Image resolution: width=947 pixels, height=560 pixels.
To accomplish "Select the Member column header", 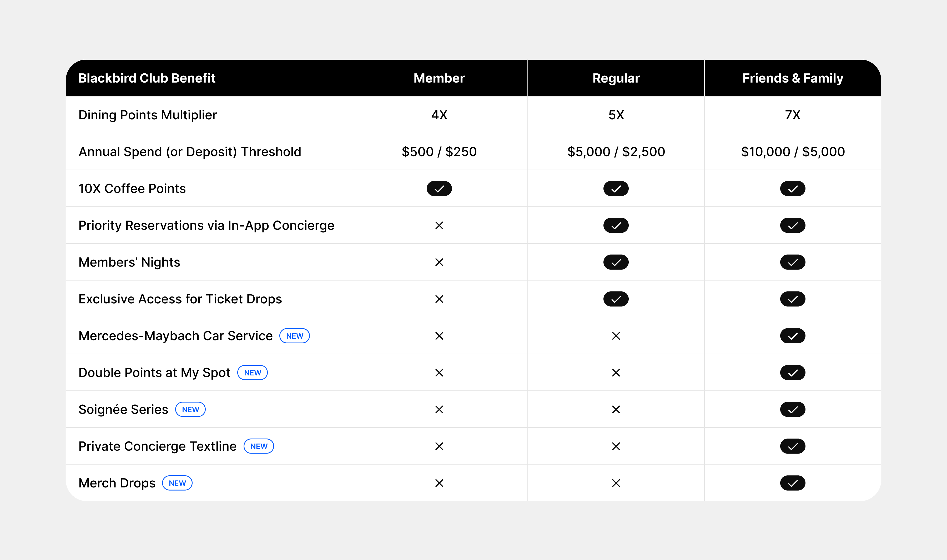I will [x=439, y=78].
